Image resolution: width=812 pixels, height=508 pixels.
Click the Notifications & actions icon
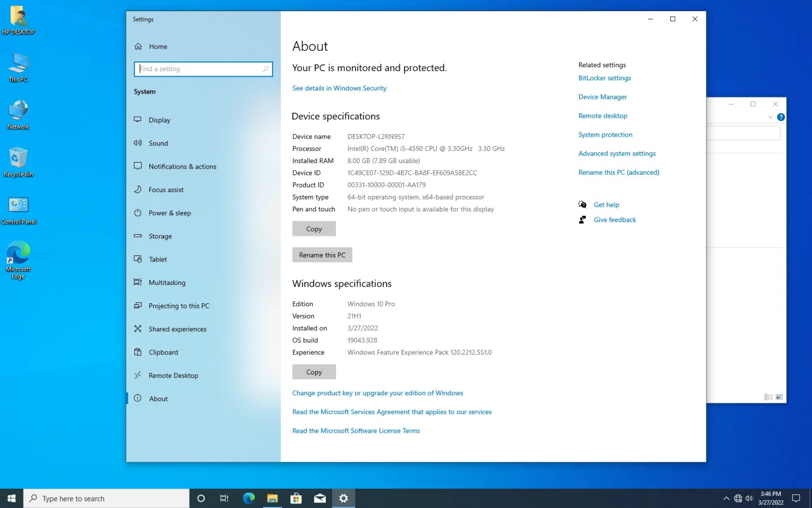[x=138, y=166]
